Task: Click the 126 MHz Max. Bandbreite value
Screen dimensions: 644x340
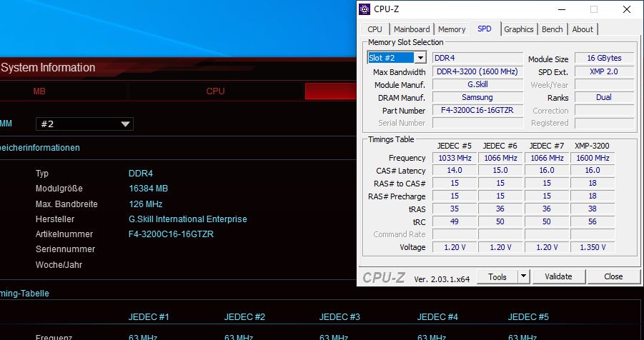Action: 145,204
